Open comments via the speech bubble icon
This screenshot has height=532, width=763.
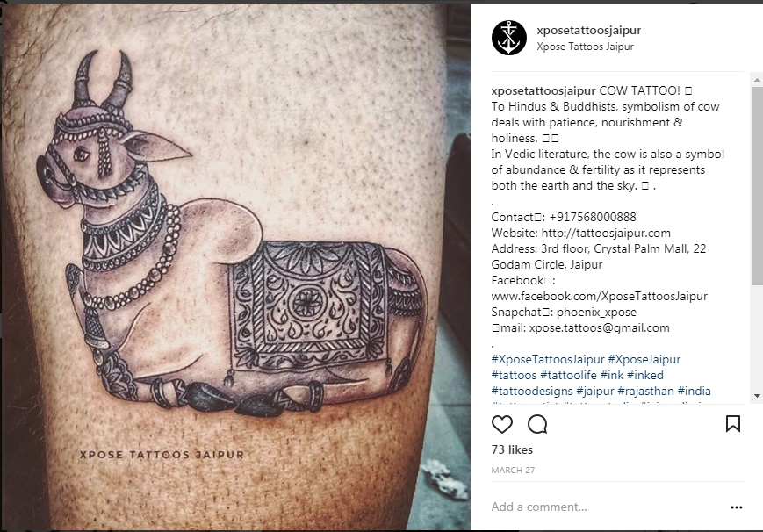click(x=537, y=424)
